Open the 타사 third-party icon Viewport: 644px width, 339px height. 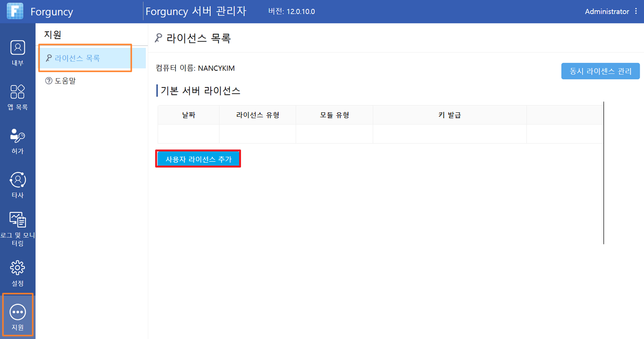(18, 180)
